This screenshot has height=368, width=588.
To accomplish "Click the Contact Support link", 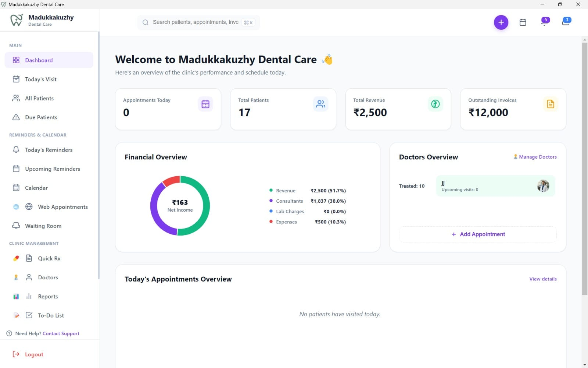I will [61, 333].
